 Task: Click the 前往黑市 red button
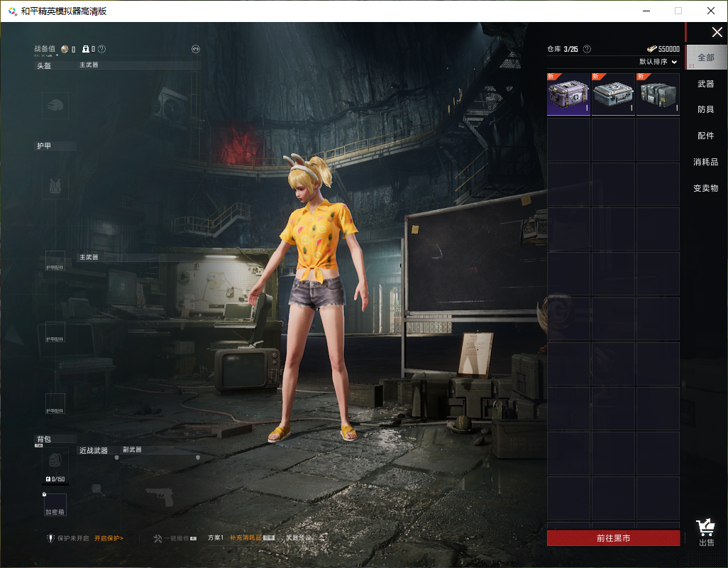coord(613,538)
